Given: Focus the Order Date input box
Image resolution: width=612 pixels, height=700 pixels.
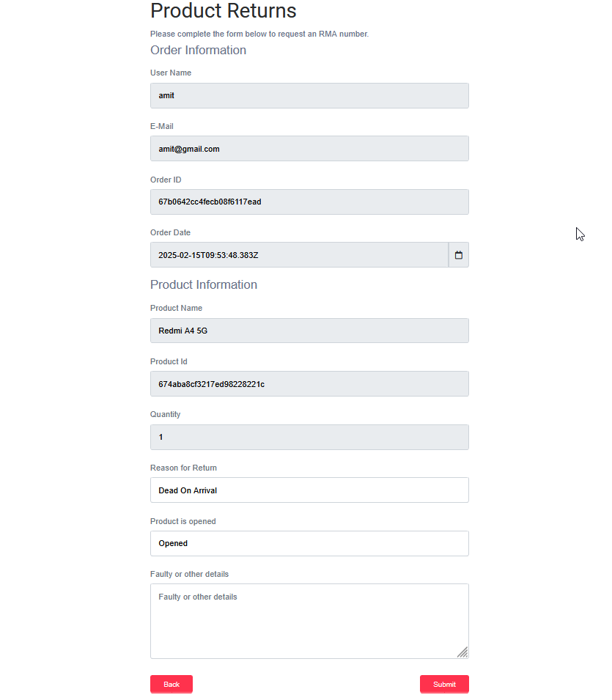Looking at the screenshot, I should (x=299, y=255).
